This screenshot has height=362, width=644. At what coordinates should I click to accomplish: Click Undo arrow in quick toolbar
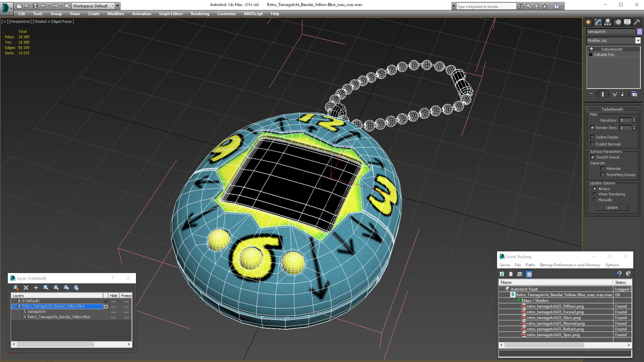coord(43,6)
